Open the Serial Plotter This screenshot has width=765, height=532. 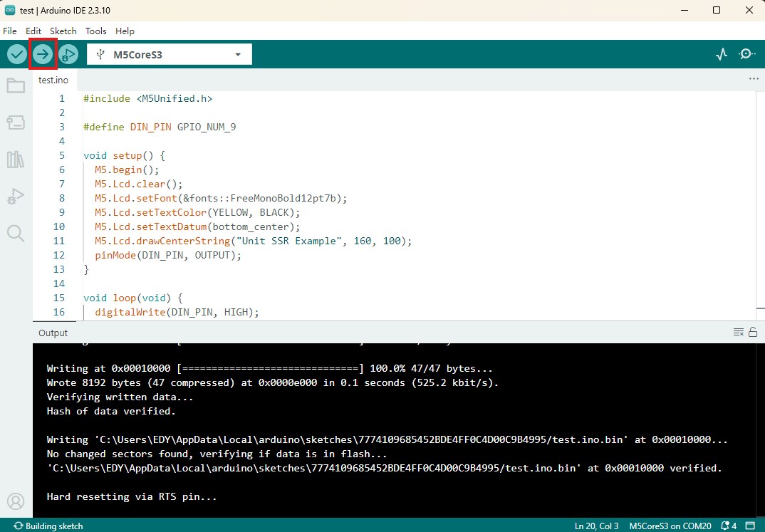click(722, 54)
